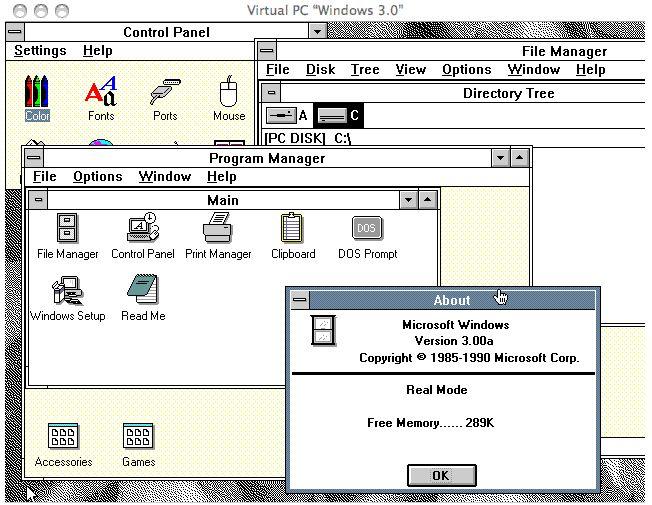Click the Program Manager title bar
The width and height of the screenshot is (652, 505).
click(267, 158)
